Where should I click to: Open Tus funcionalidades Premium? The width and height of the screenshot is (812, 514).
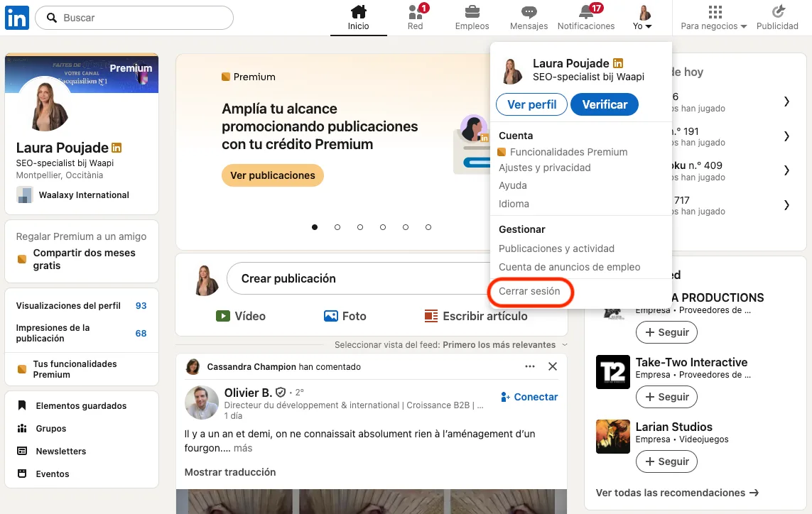click(x=75, y=369)
